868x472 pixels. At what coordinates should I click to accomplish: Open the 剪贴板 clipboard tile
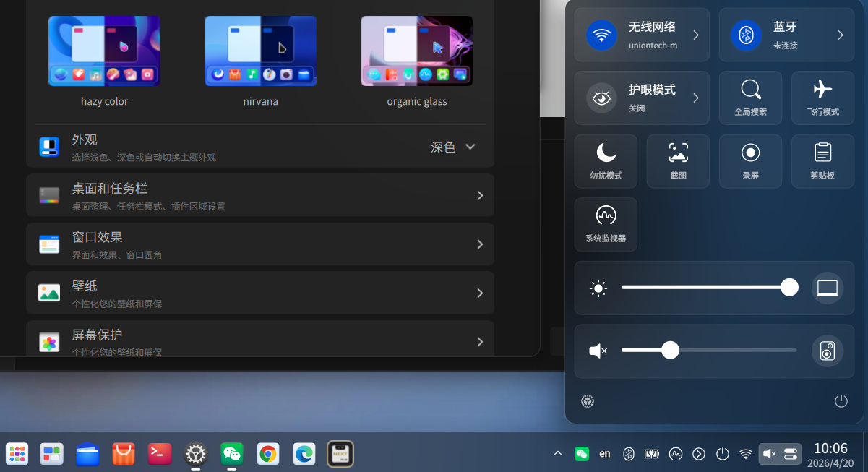pos(822,161)
